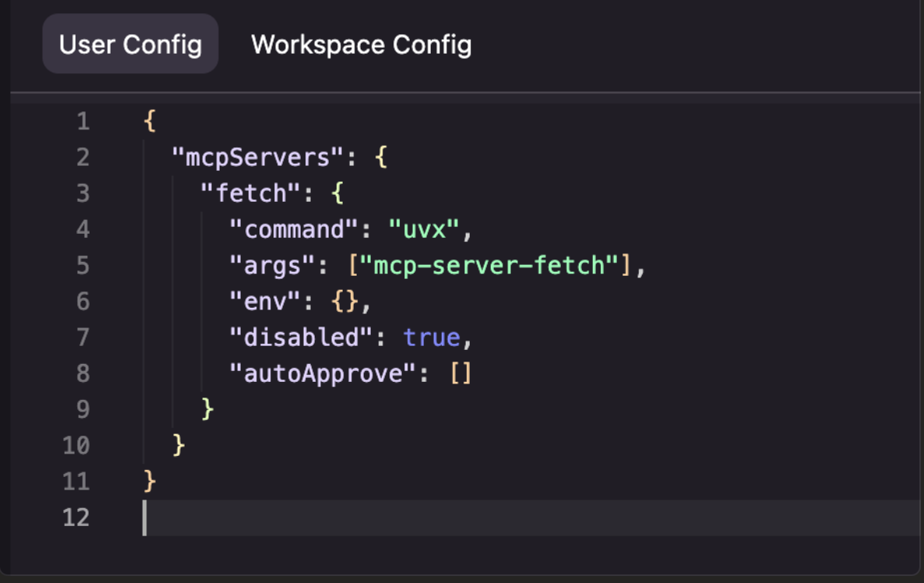The height and width of the screenshot is (583, 924).
Task: Click the closing brace on line 11
Action: pyautogui.click(x=150, y=480)
